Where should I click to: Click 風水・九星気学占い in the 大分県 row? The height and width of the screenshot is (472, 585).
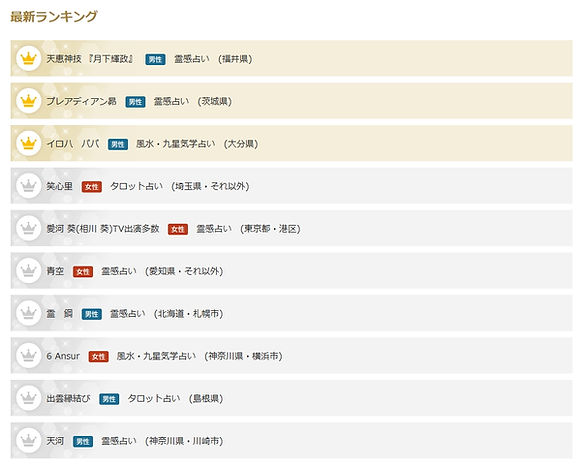pos(176,144)
